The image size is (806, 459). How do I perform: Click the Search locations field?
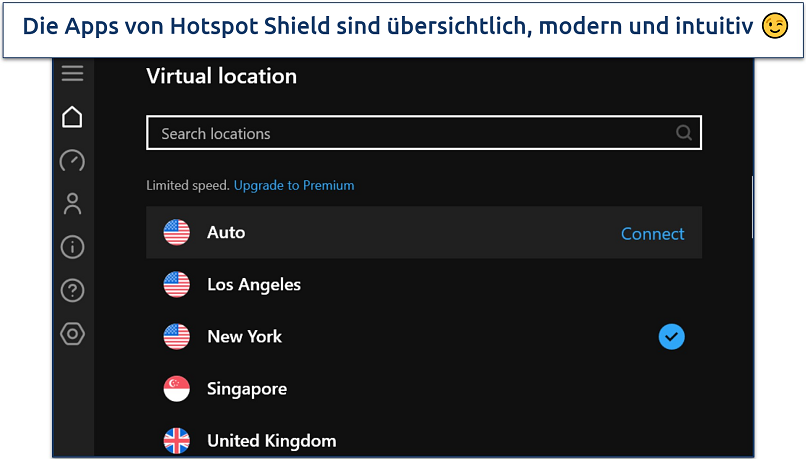410,133
